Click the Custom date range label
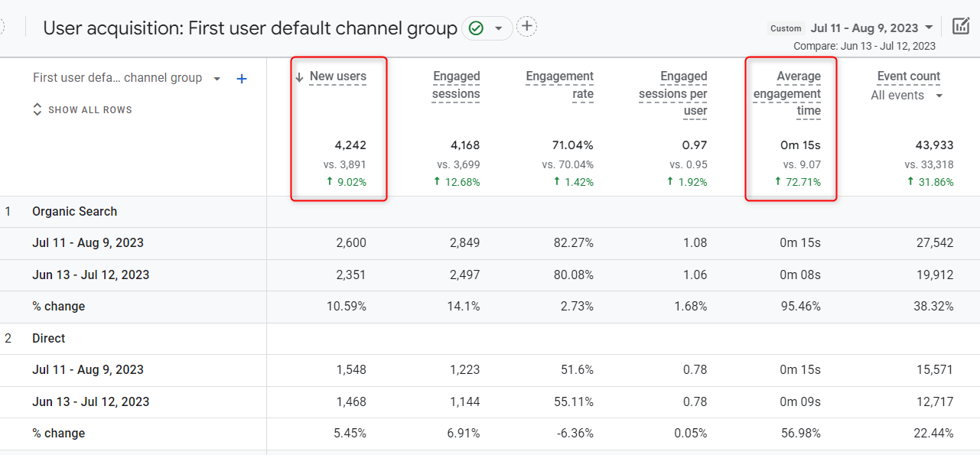The image size is (980, 455). [x=786, y=28]
